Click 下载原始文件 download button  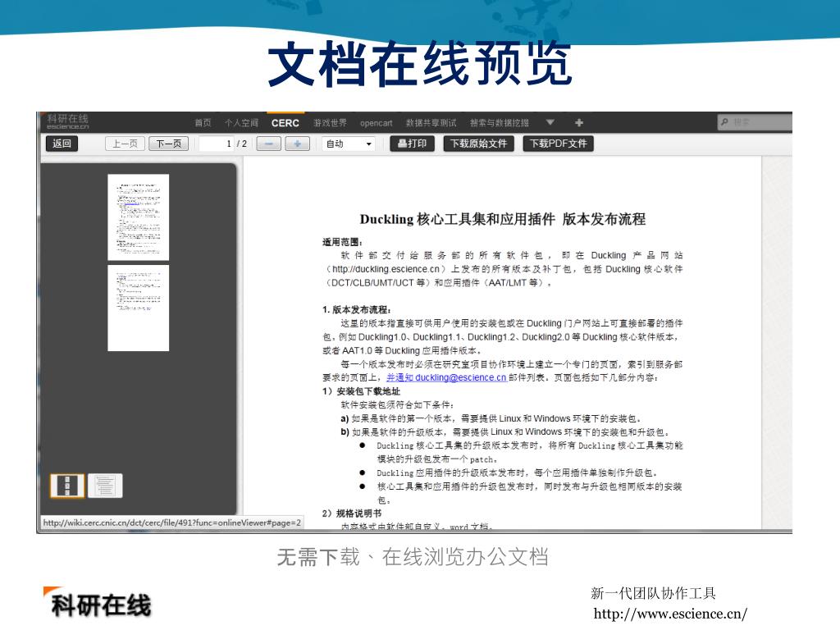pos(478,144)
